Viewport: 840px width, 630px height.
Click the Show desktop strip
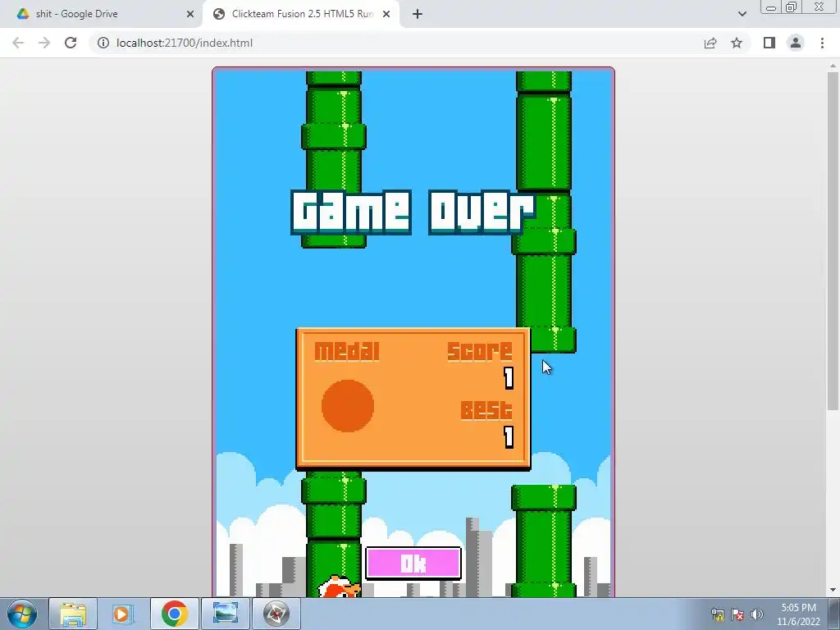(834, 614)
